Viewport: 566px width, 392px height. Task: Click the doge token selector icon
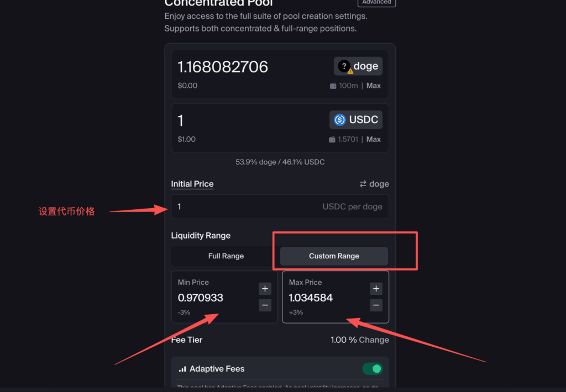pyautogui.click(x=345, y=67)
